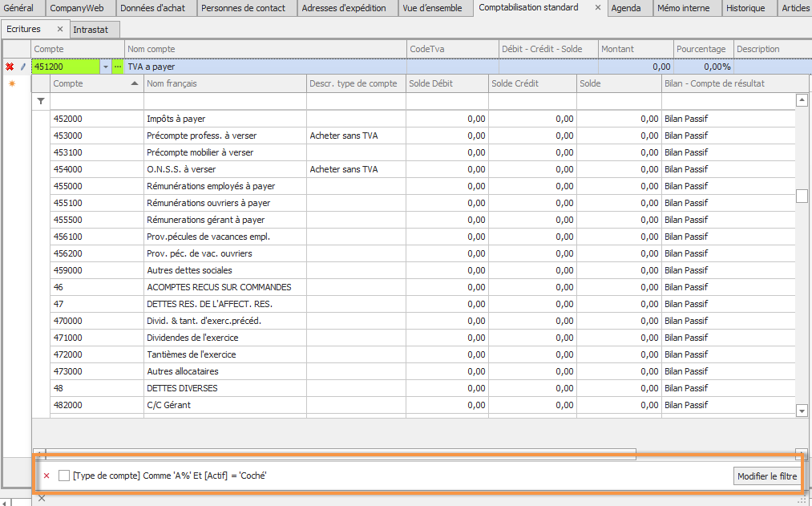Select ACOMPTES RECUS SUR COMMANDES row
This screenshot has height=506, width=812.
point(422,287)
